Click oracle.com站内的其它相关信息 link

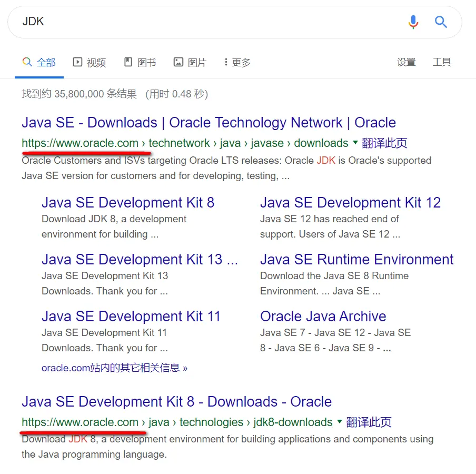[x=114, y=368]
